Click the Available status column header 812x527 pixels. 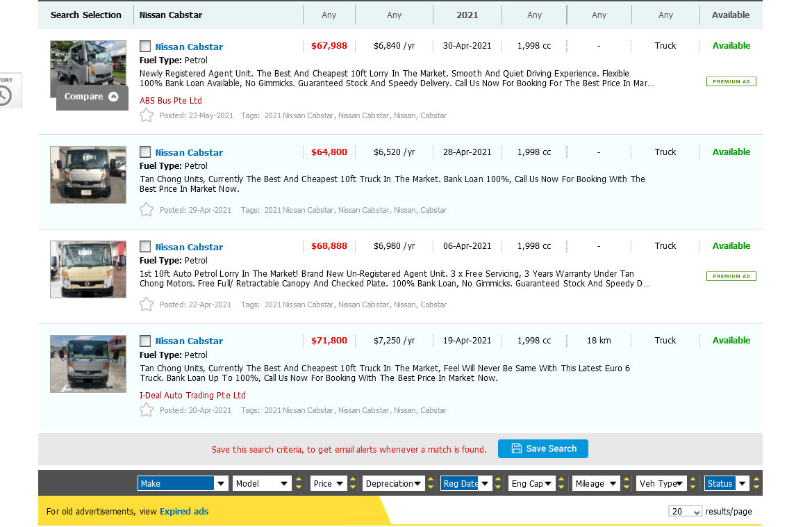731,15
